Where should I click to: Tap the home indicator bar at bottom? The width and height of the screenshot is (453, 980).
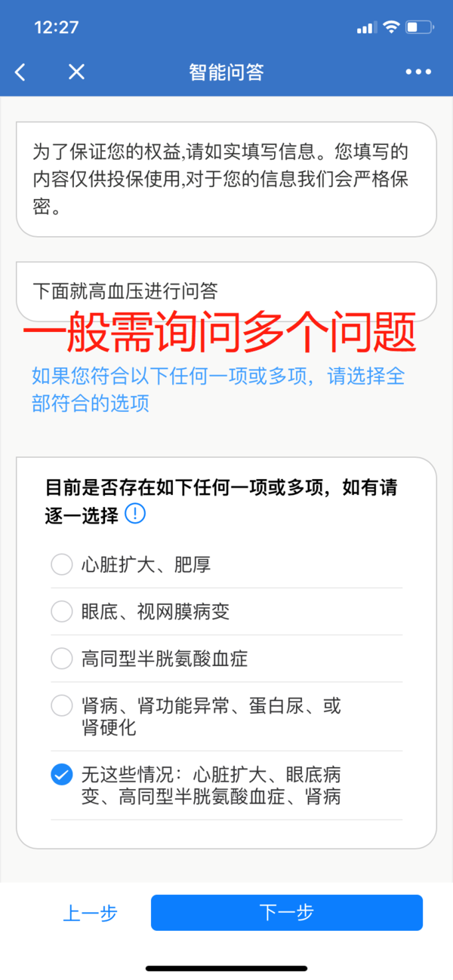click(226, 968)
